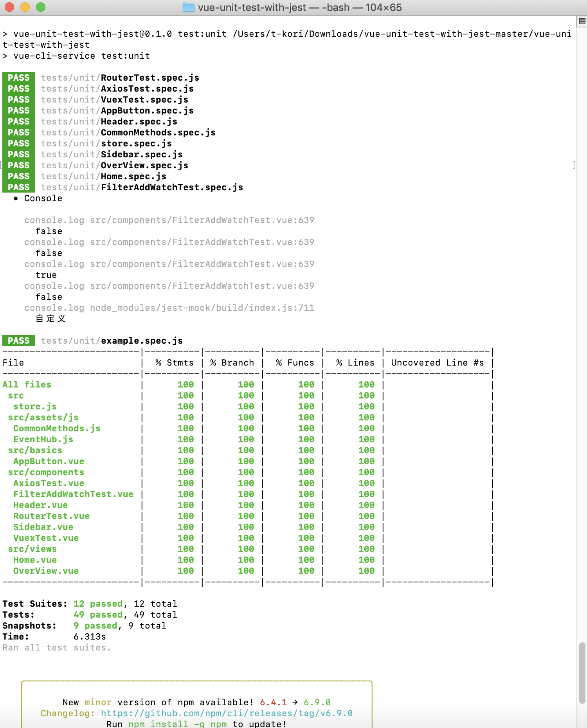Click the new npm version '6.9.0' text
The height and width of the screenshot is (728, 587).
point(317,702)
